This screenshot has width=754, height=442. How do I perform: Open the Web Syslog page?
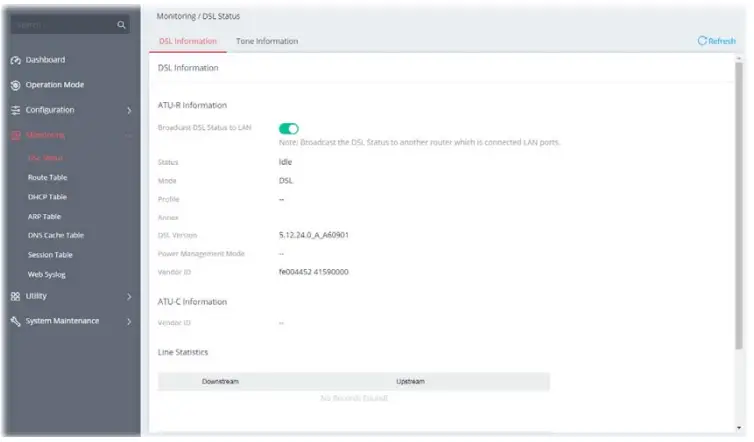click(47, 275)
